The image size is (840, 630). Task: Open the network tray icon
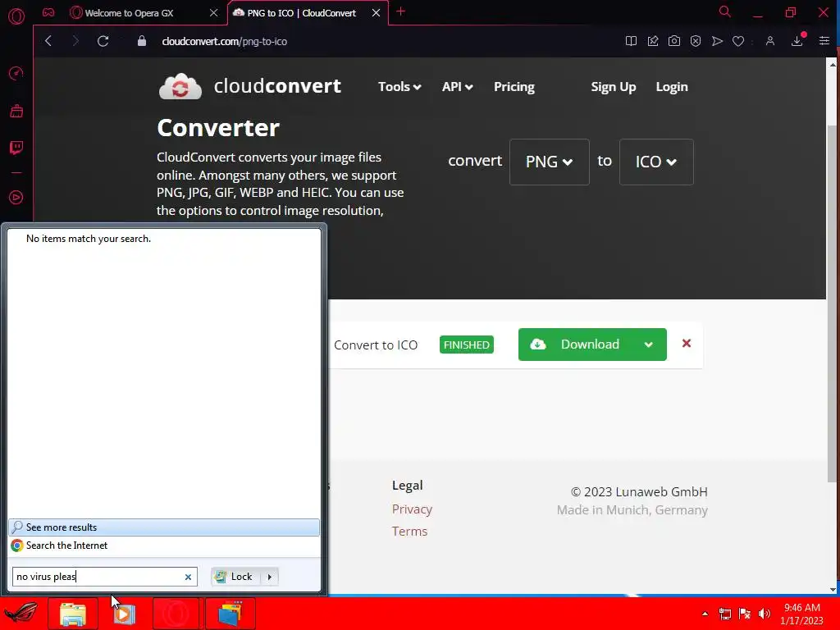pos(725,614)
